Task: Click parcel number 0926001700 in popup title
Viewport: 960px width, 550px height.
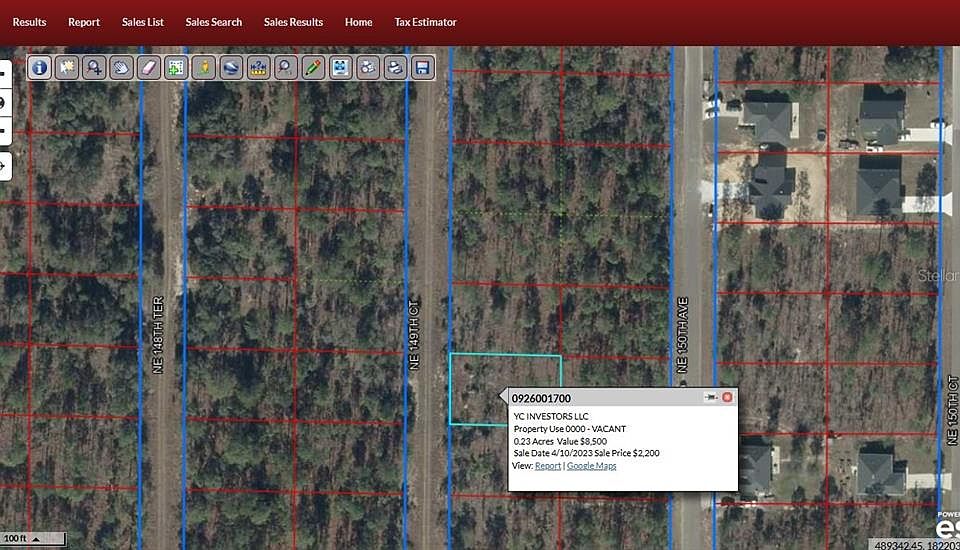Action: pos(541,399)
